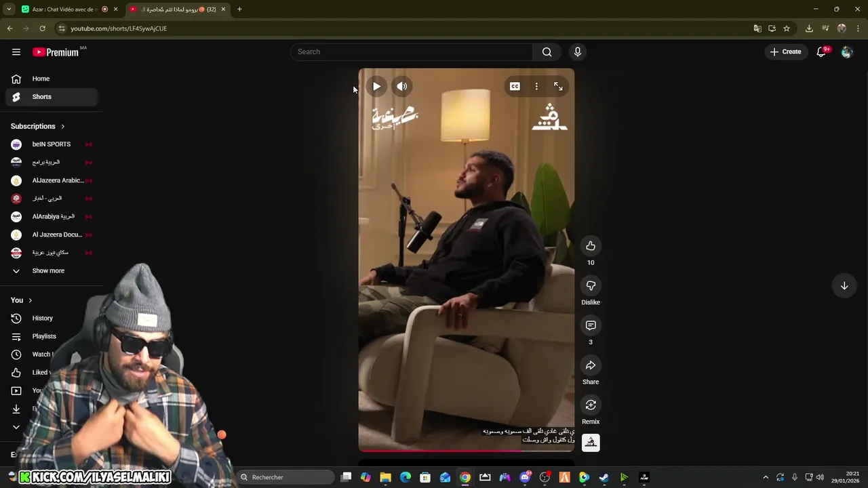
Task: Click the Create button
Action: pos(786,52)
